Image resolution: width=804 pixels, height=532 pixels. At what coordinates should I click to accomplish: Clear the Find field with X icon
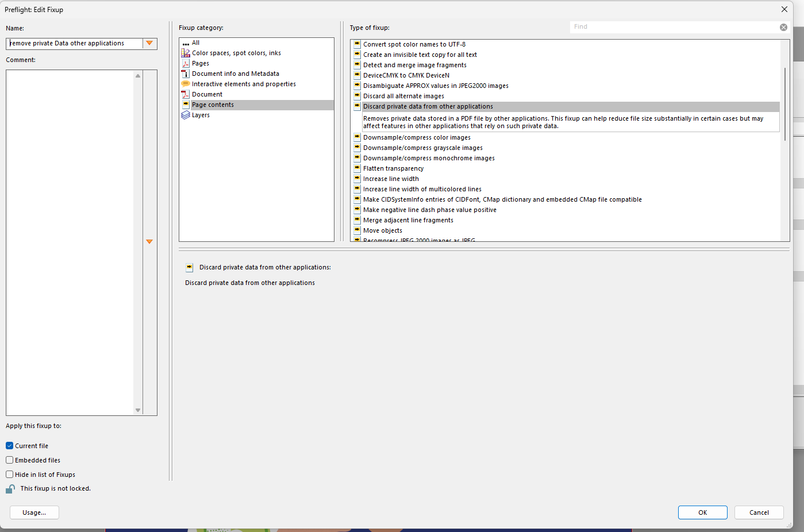click(783, 27)
